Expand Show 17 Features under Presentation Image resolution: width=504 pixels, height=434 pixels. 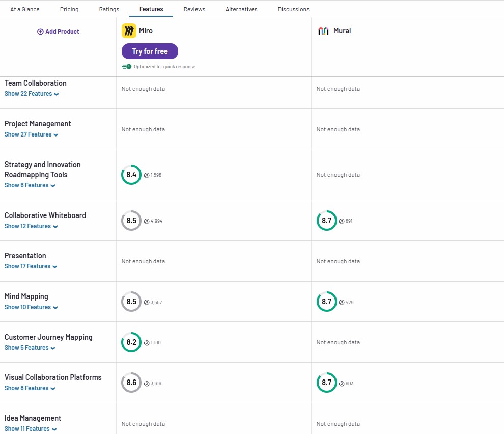tap(31, 266)
